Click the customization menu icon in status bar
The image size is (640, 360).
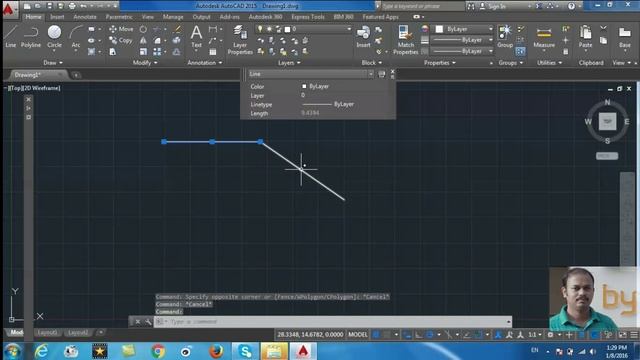(x=634, y=335)
